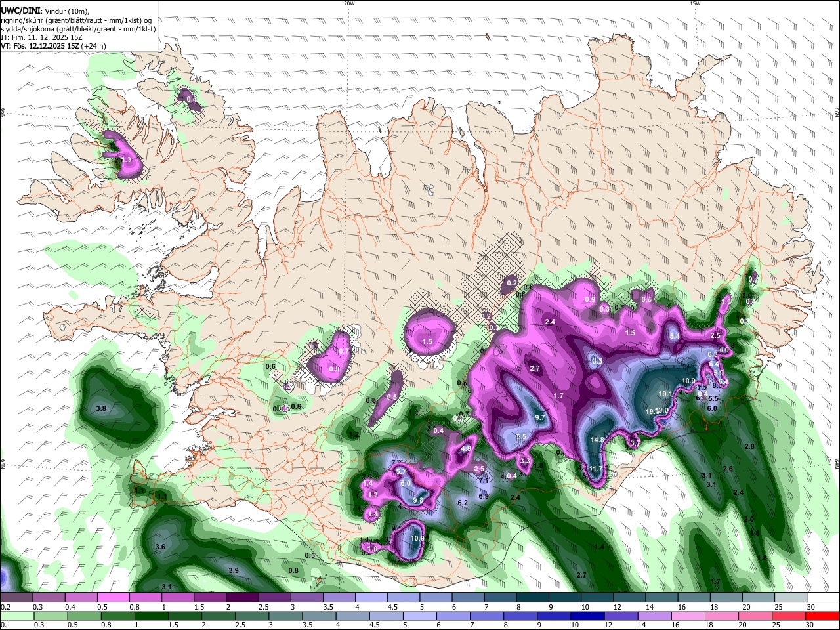The image size is (840, 630).
Task: Click the lightest green 0.1–0.3 swatch in lower legend row
Action: click(16, 616)
